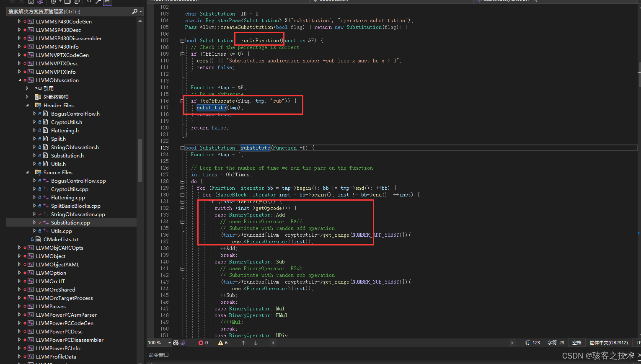Click the Header Files folder icon
This screenshot has height=364, width=641.
(38, 105)
